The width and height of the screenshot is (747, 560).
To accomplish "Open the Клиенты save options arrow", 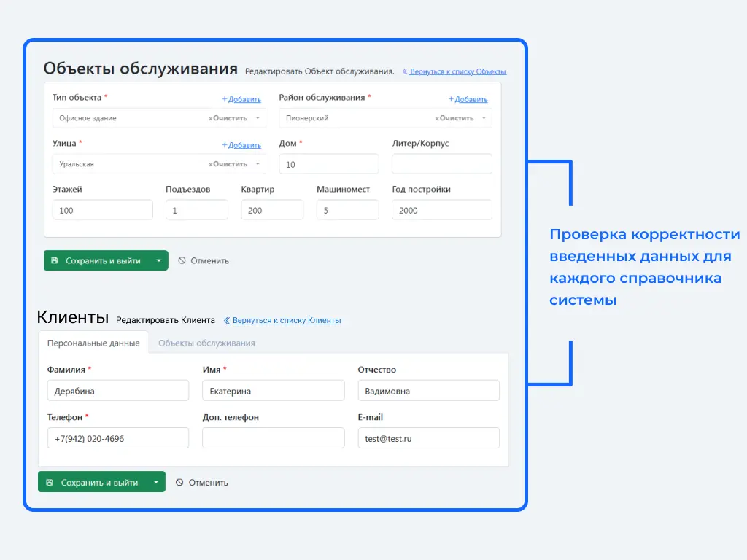I will pyautogui.click(x=155, y=482).
